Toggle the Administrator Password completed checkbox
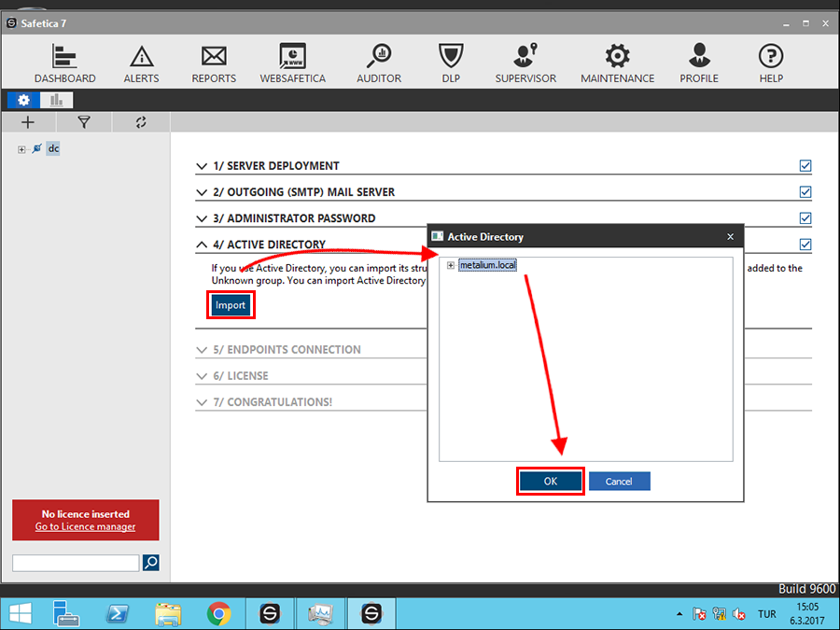This screenshot has height=630, width=840. click(805, 218)
